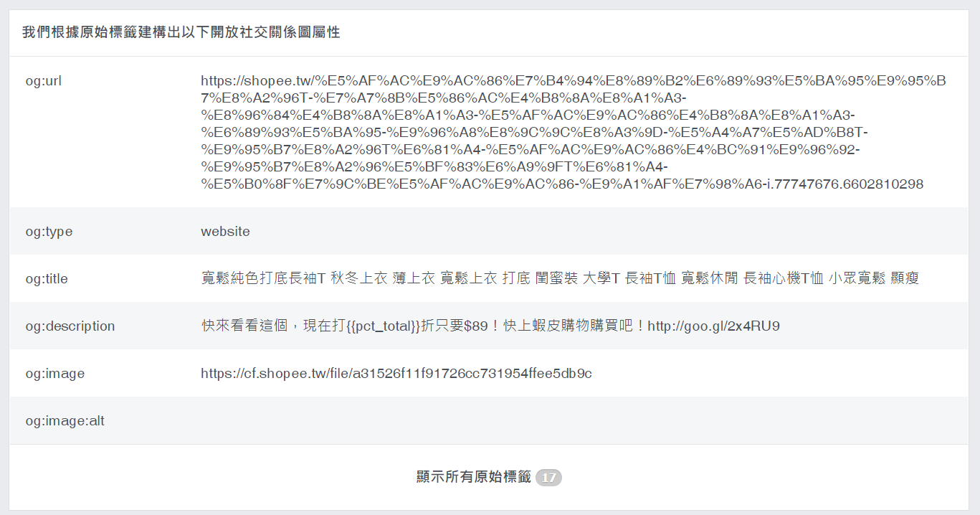
Task: Select the og:type property label
Action: click(49, 232)
